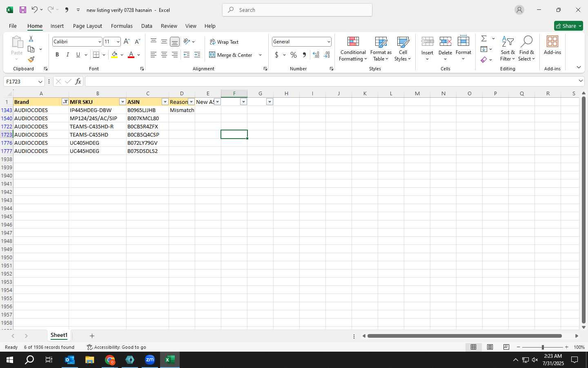Switch to Page Break Preview in status bar
The height and width of the screenshot is (368, 588).
[506, 347]
